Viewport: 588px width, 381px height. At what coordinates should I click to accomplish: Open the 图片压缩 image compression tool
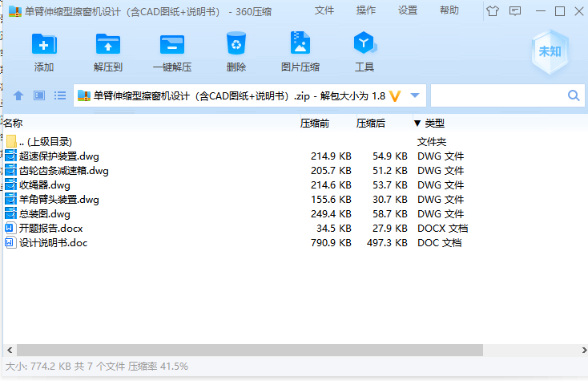(300, 43)
